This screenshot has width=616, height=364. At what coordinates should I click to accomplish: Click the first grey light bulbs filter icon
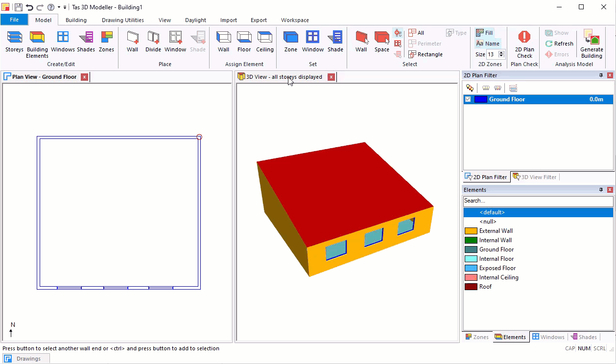[486, 88]
